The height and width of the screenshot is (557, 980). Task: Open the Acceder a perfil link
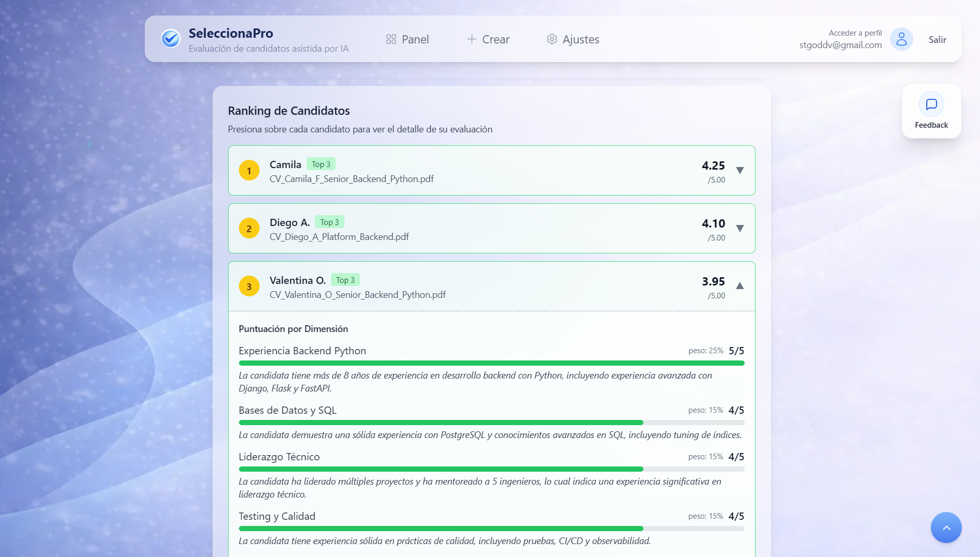[x=854, y=33]
